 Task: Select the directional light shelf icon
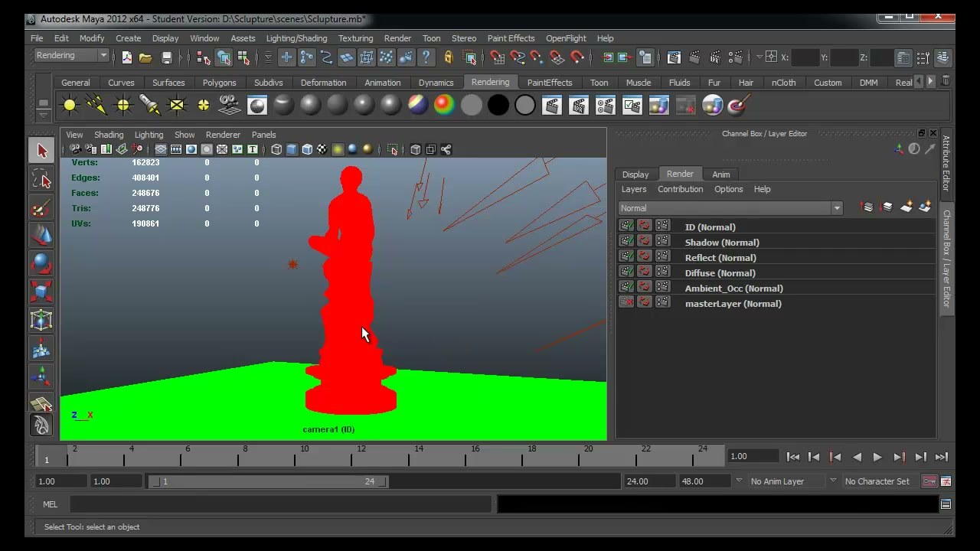click(96, 105)
